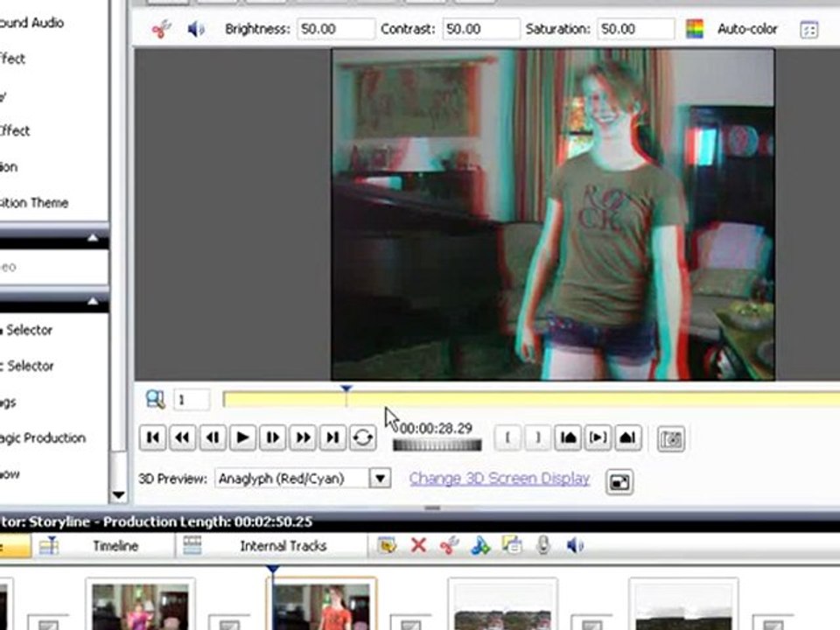Screen dimensions: 840x630
Task: Click the microphone narration icon
Action: [543, 545]
